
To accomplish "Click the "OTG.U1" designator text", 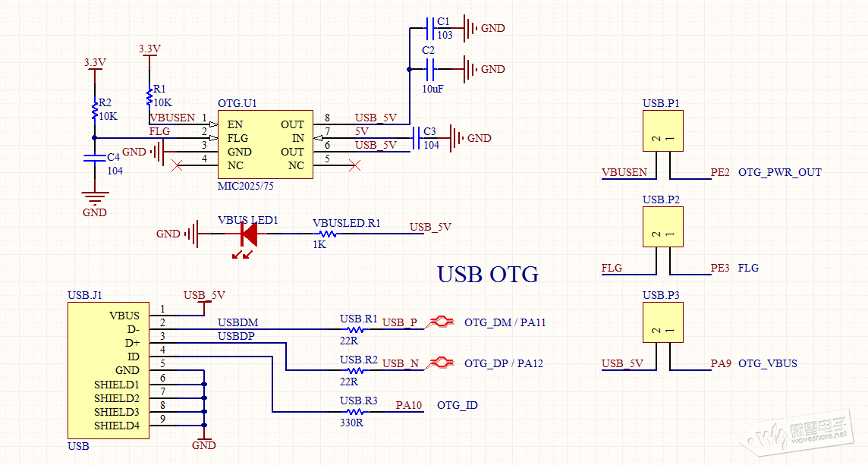I will pyautogui.click(x=237, y=103).
